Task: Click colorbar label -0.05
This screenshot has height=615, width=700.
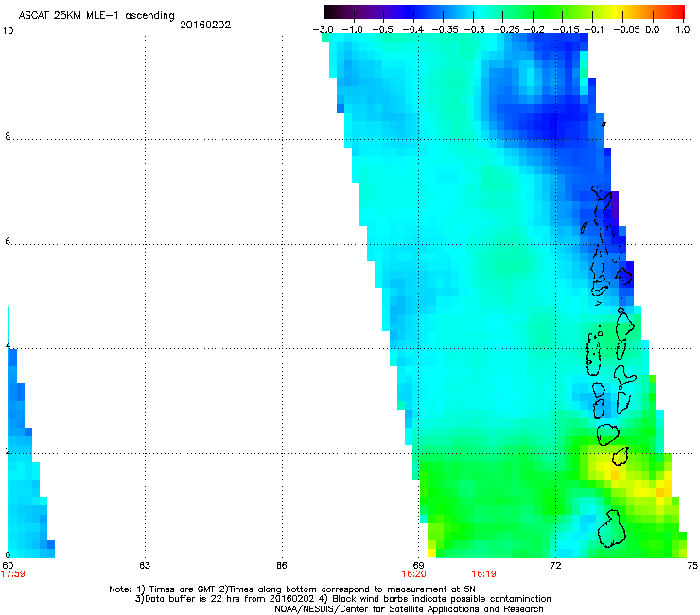Action: pyautogui.click(x=626, y=30)
